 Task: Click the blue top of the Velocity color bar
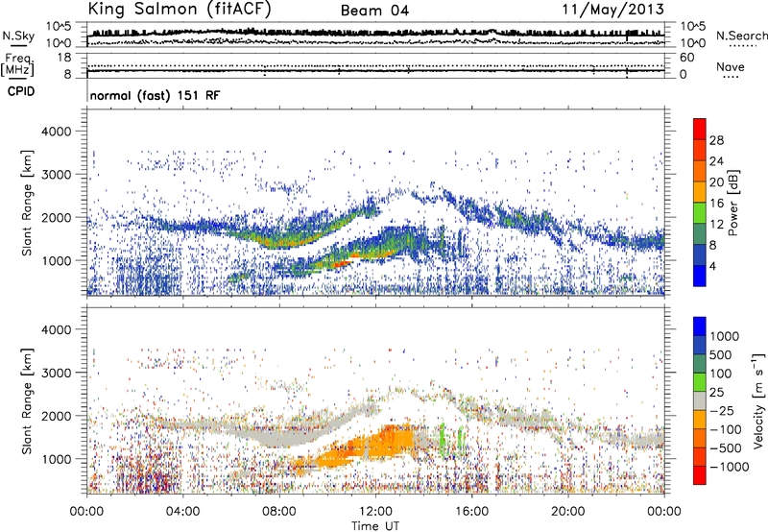pos(700,326)
